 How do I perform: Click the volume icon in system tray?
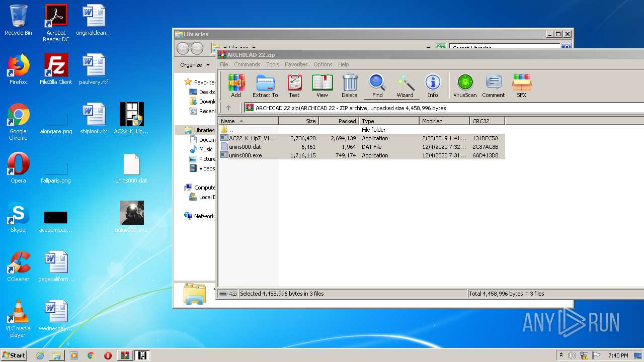[x=572, y=355]
